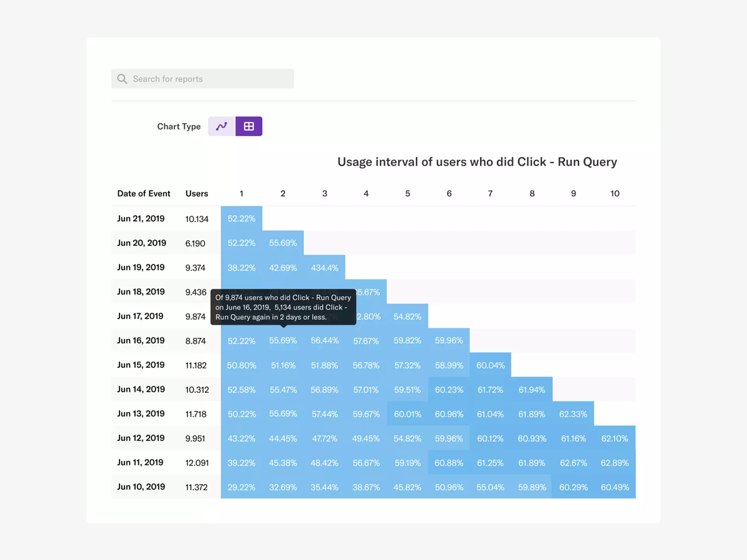Click the users count 8.874 for Jun 16
The height and width of the screenshot is (560, 747).
tap(197, 340)
